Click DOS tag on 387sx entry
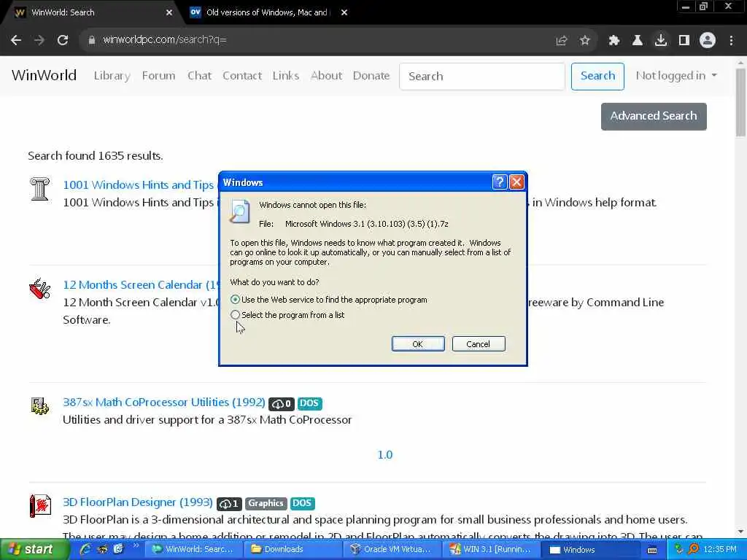747x560 pixels. click(309, 403)
